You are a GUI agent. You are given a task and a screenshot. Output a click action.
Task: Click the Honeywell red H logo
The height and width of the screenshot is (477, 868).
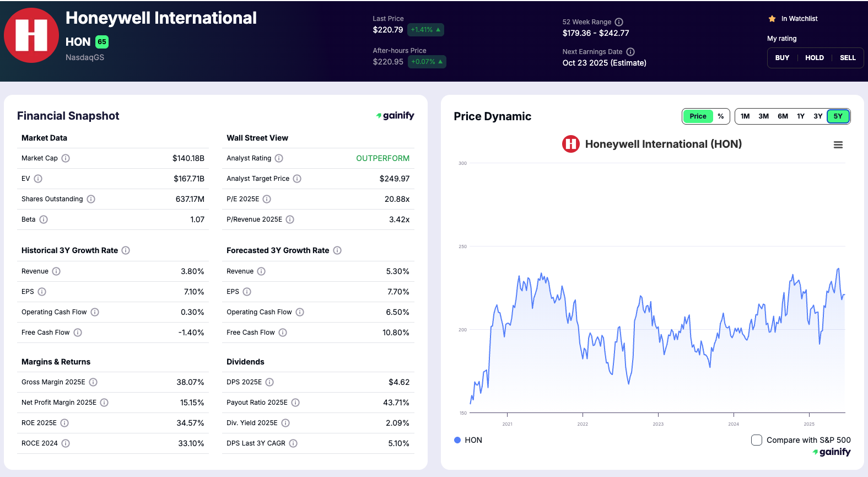coord(31,35)
